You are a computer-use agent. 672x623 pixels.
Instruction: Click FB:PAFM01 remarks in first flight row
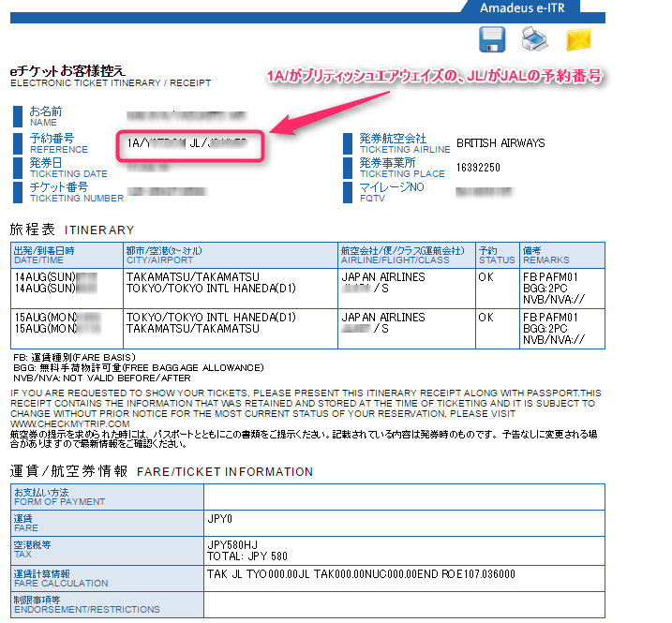550,277
